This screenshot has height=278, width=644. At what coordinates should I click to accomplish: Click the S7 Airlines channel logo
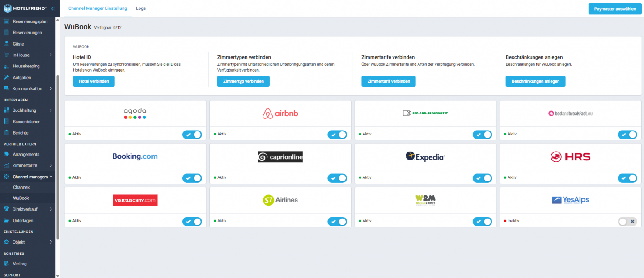[280, 200]
